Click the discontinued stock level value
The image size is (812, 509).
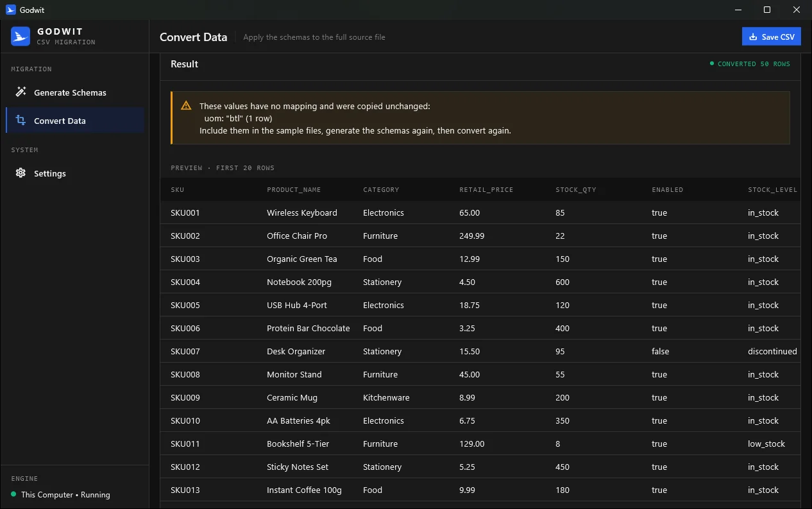pos(772,351)
